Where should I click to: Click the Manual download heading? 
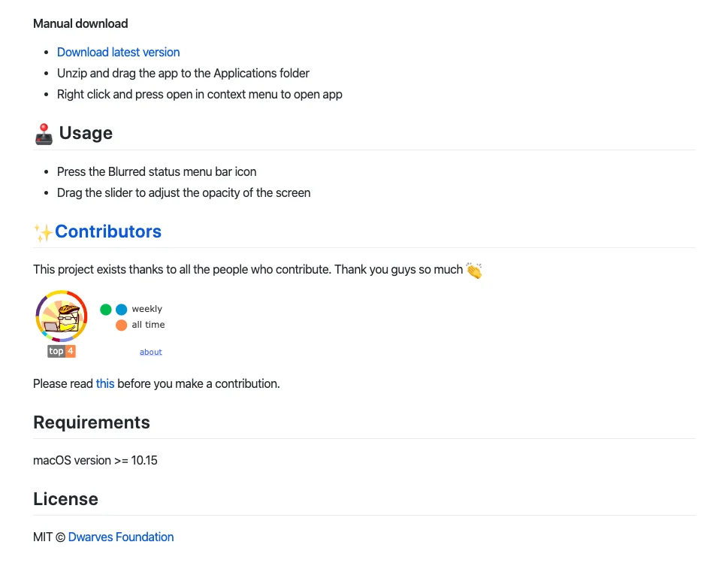[x=80, y=24]
